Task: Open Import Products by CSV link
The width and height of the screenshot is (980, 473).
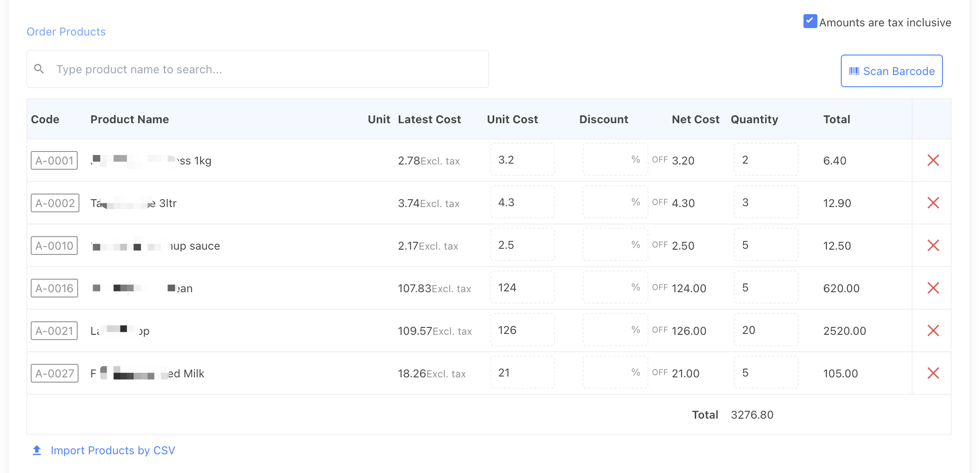Action: pyautogui.click(x=113, y=450)
